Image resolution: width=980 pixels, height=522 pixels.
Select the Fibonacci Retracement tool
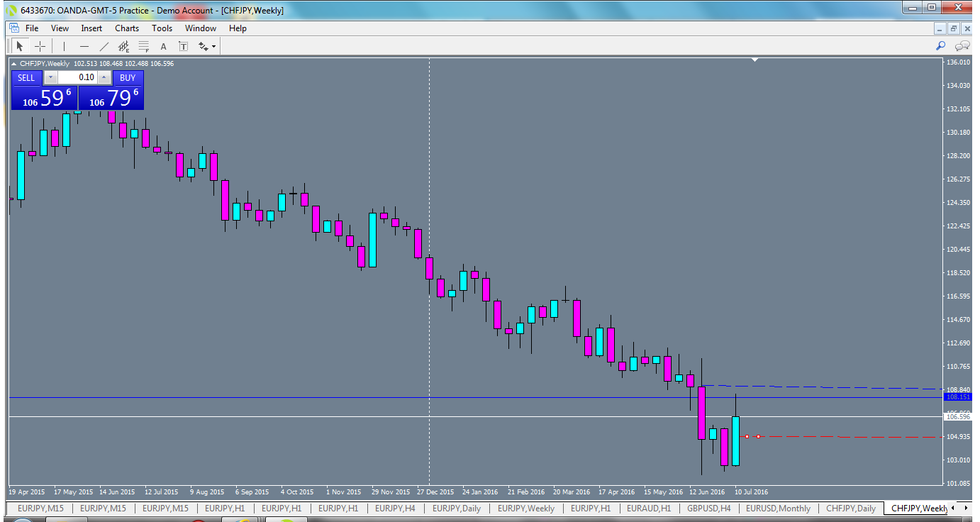[143, 46]
